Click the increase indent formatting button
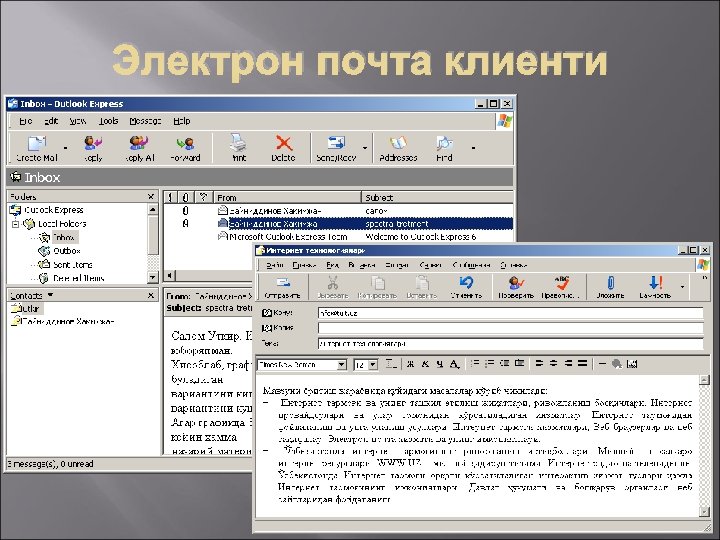The image size is (720, 540). tap(519, 364)
